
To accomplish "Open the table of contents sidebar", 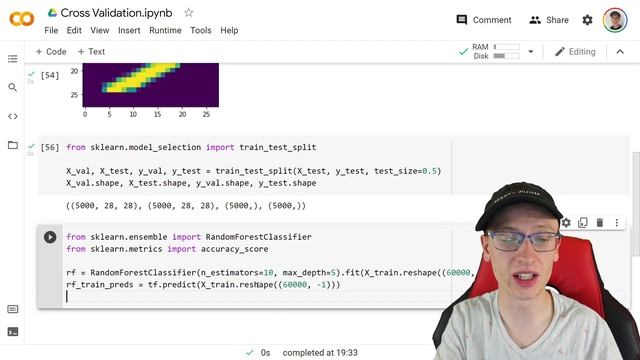I will click(13, 59).
